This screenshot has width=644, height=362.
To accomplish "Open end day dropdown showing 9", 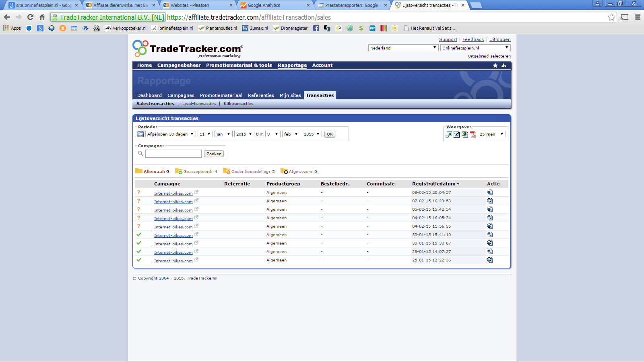I will point(272,134).
